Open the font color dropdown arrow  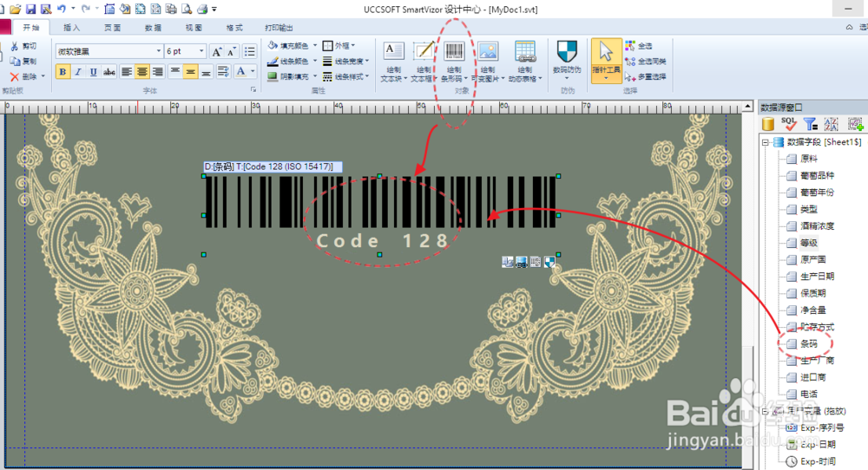coord(253,71)
